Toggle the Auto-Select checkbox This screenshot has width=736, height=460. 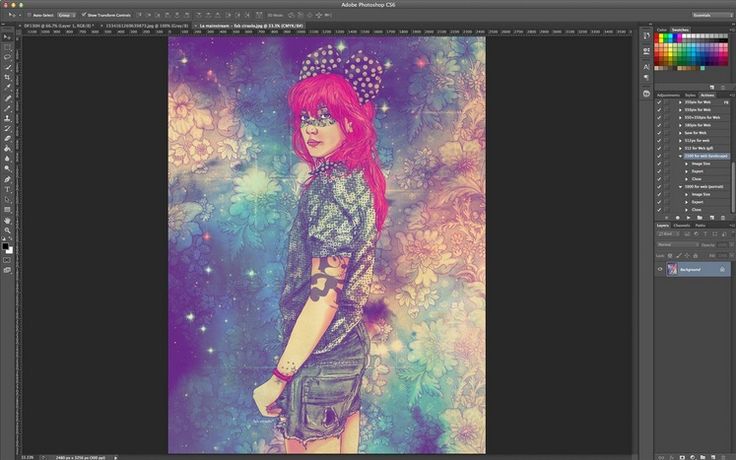tap(29, 15)
